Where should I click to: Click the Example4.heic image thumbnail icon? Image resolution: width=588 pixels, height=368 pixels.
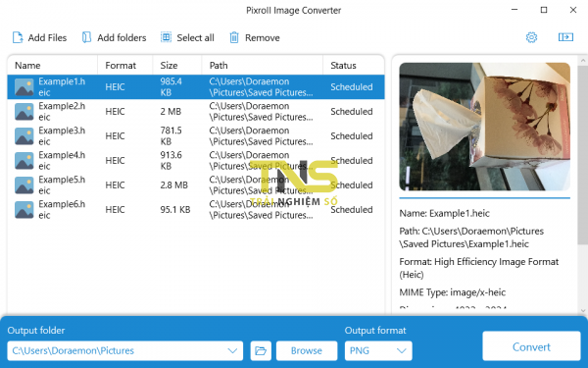24,161
